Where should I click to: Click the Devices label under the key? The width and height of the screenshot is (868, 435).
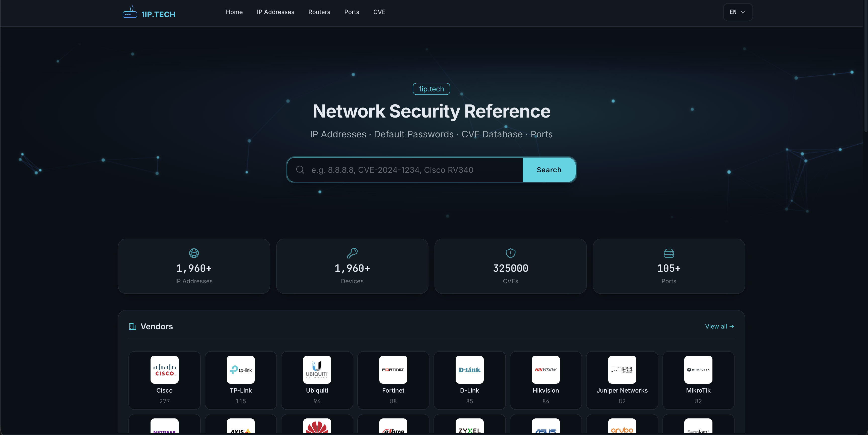coord(352,281)
